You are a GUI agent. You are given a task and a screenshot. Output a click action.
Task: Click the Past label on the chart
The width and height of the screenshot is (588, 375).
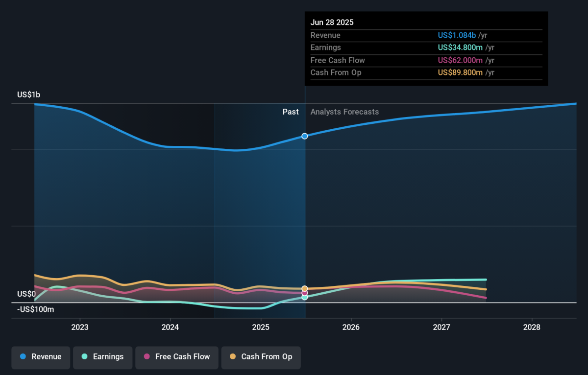point(291,112)
